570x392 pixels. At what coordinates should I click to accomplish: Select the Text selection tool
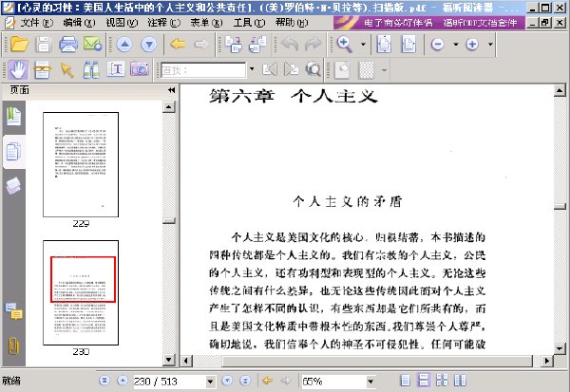[x=116, y=69]
